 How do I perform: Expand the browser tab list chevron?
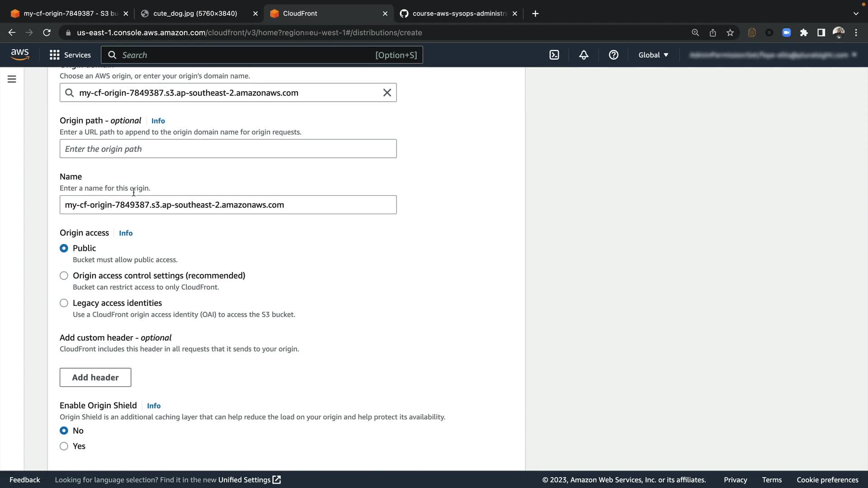[x=856, y=14]
